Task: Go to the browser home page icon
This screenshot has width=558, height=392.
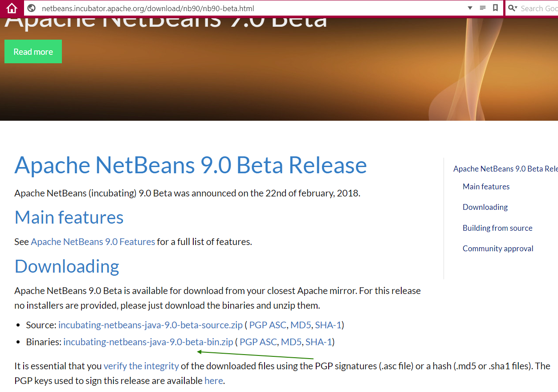Action: pos(12,8)
